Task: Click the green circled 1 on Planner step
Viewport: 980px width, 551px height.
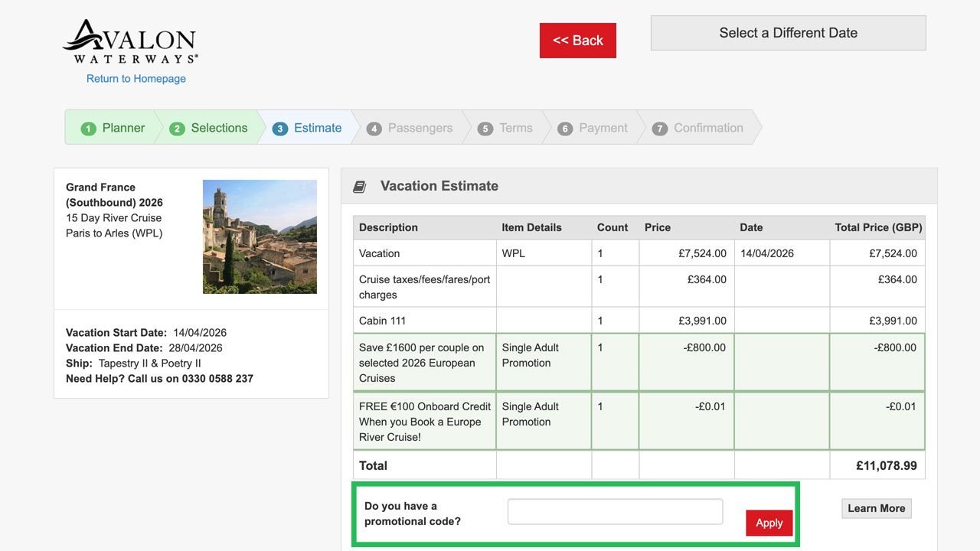Action: tap(90, 128)
